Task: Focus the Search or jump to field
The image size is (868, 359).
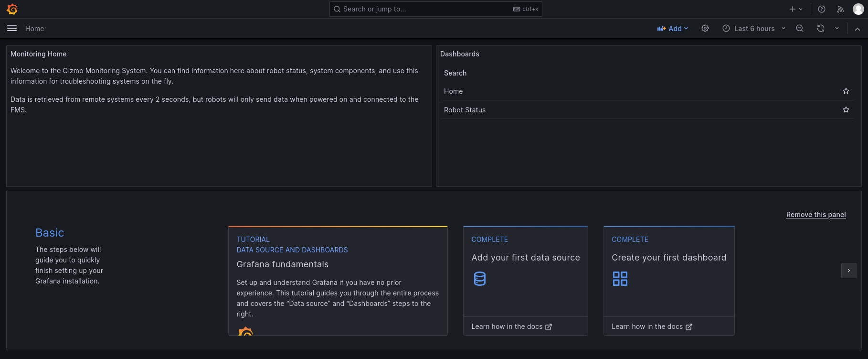Action: pos(435,9)
